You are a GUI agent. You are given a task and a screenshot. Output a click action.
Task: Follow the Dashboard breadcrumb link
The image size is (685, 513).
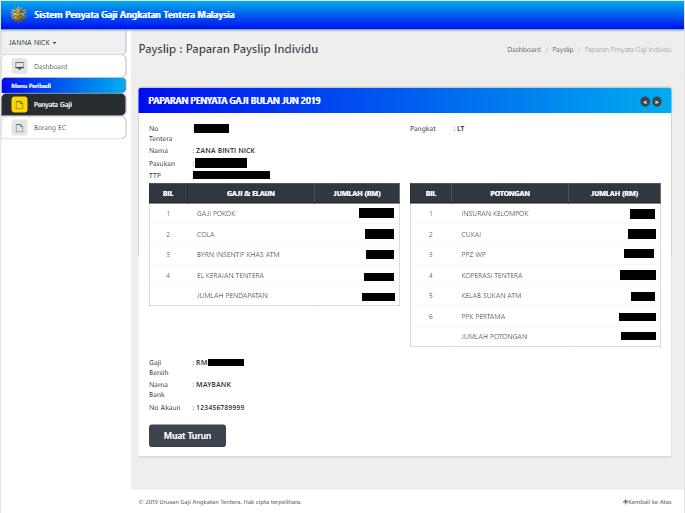(x=523, y=49)
